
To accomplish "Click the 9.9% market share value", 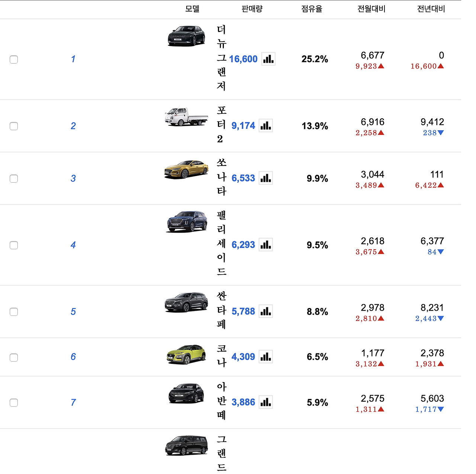I will click(317, 178).
